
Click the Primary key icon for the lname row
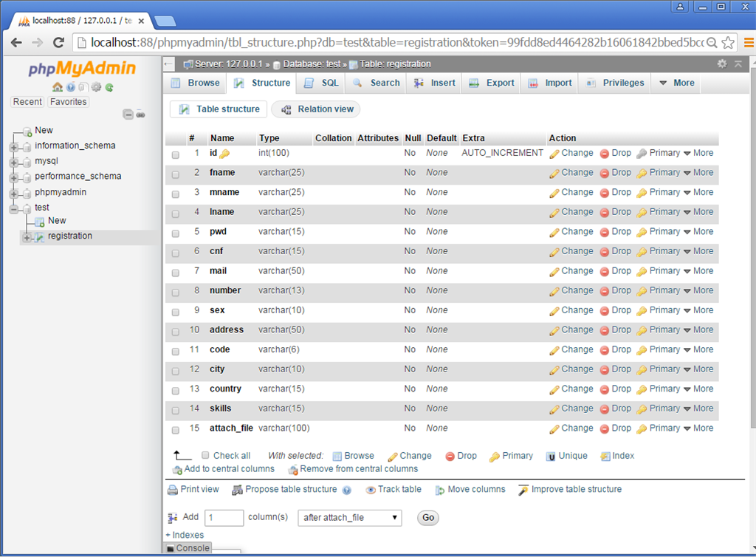coord(642,213)
